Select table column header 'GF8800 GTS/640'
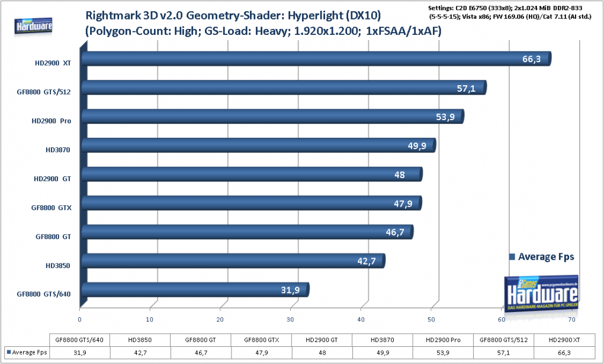604x364 pixels. (79, 340)
